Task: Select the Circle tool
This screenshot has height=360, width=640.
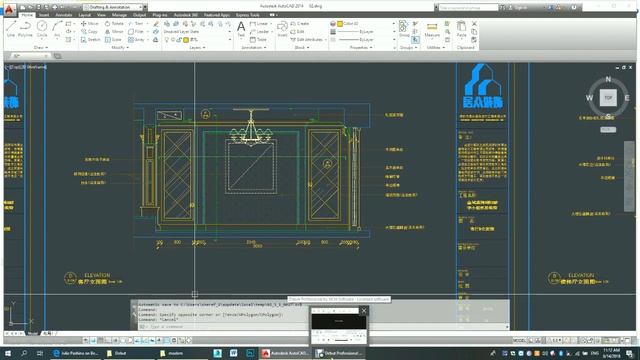Action: 42,29
